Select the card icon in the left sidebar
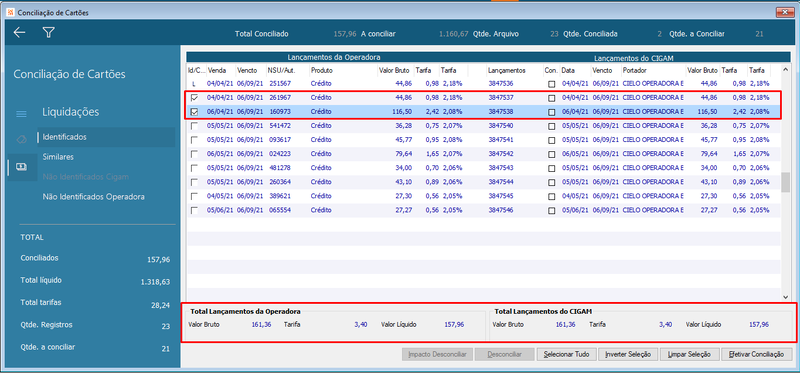Viewport: 800px width, 373px height. (21, 166)
